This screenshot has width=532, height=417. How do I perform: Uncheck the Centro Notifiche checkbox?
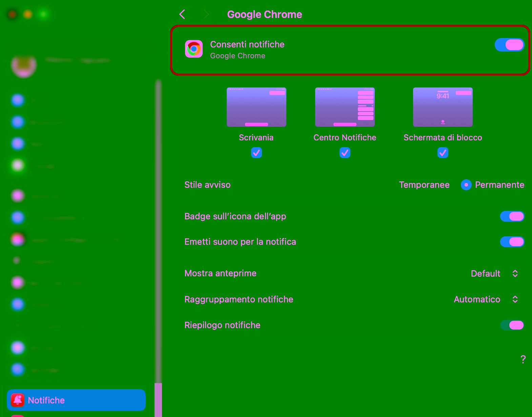[345, 153]
